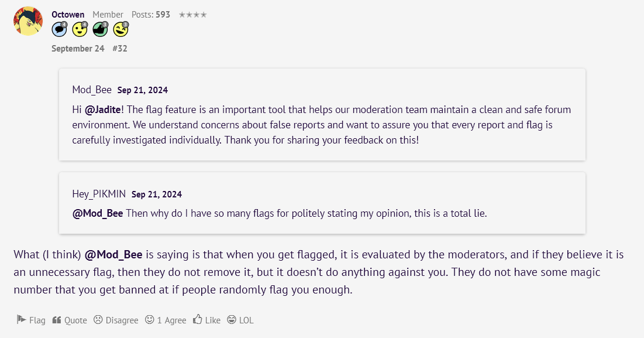
Task: Like the post with thumbs-up
Action: pos(206,320)
